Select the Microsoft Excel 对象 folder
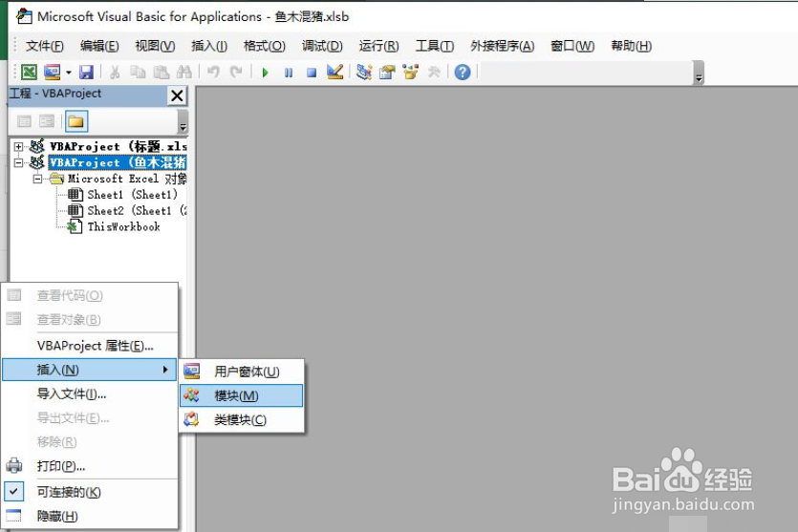This screenshot has height=532, width=798. [x=127, y=179]
